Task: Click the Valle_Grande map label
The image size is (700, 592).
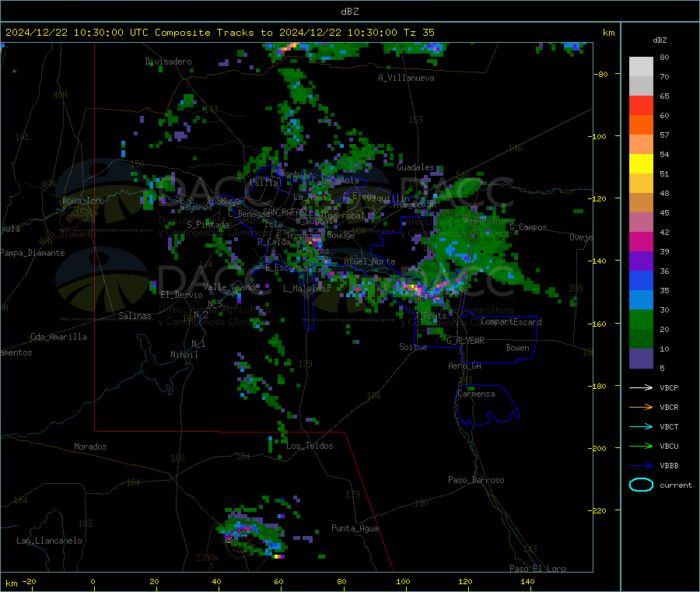Action: point(231,286)
